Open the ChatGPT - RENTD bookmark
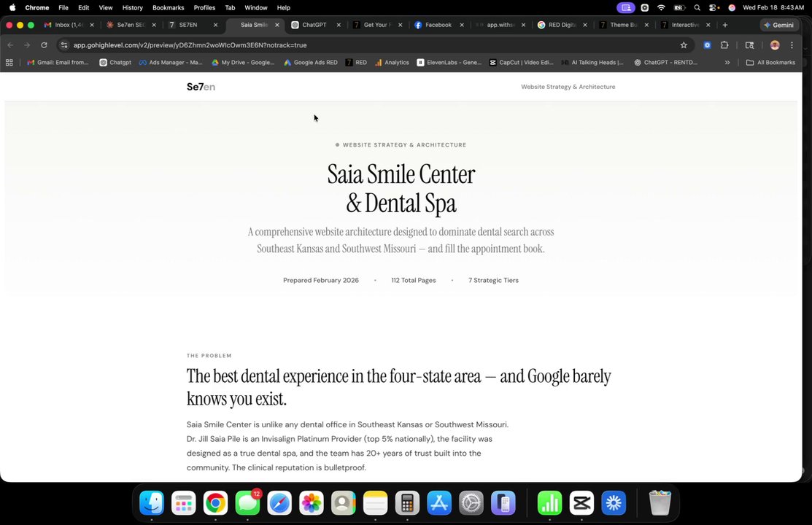 (x=666, y=63)
